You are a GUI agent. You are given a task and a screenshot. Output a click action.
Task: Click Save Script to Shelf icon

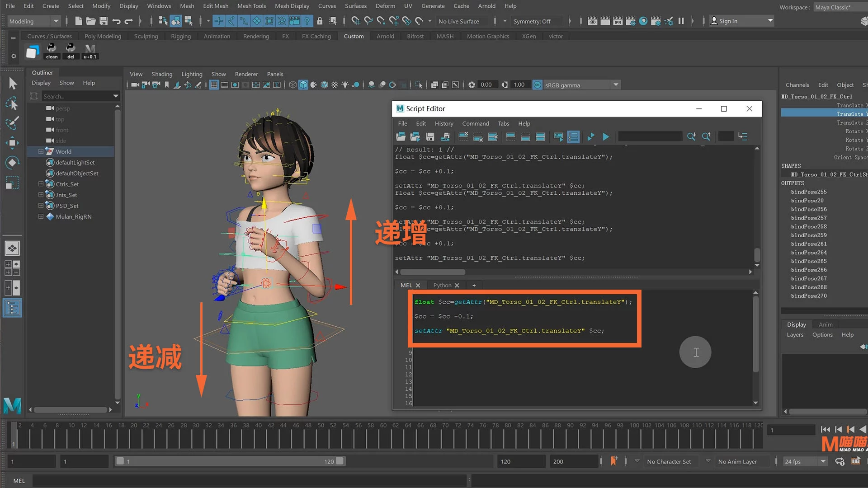click(x=445, y=136)
